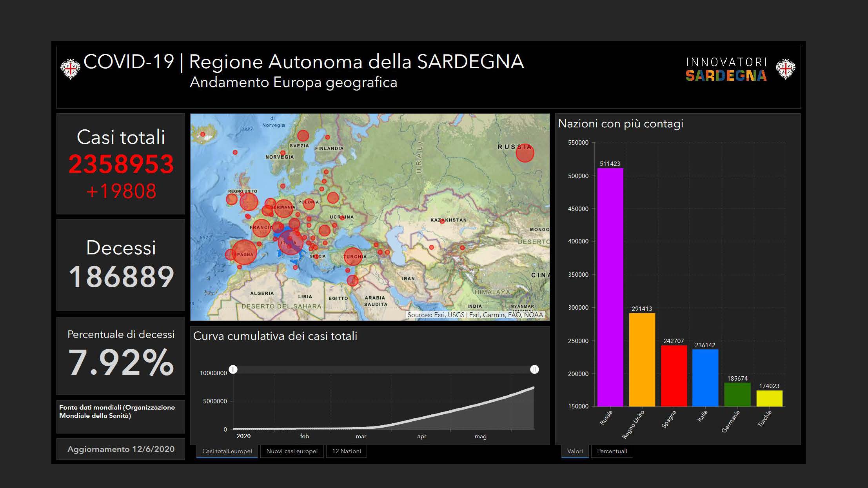This screenshot has height=488, width=868.
Task: Switch chart to Percentuali tab
Action: [x=612, y=451]
